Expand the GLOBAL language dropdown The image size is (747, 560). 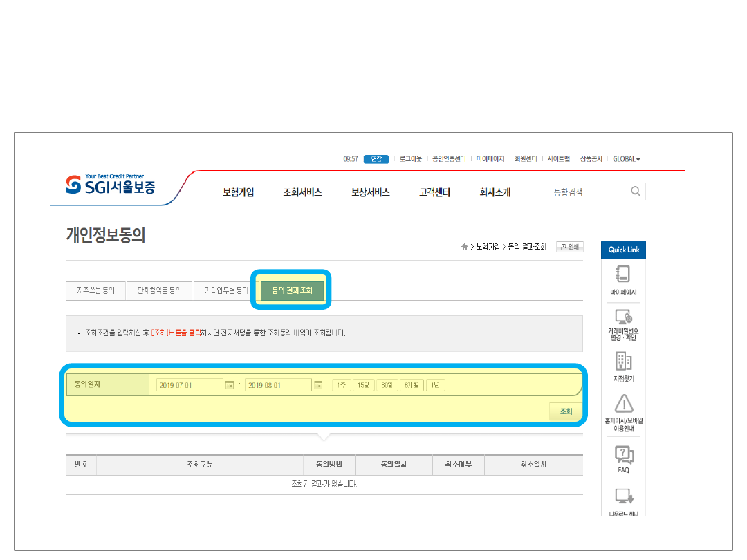626,159
